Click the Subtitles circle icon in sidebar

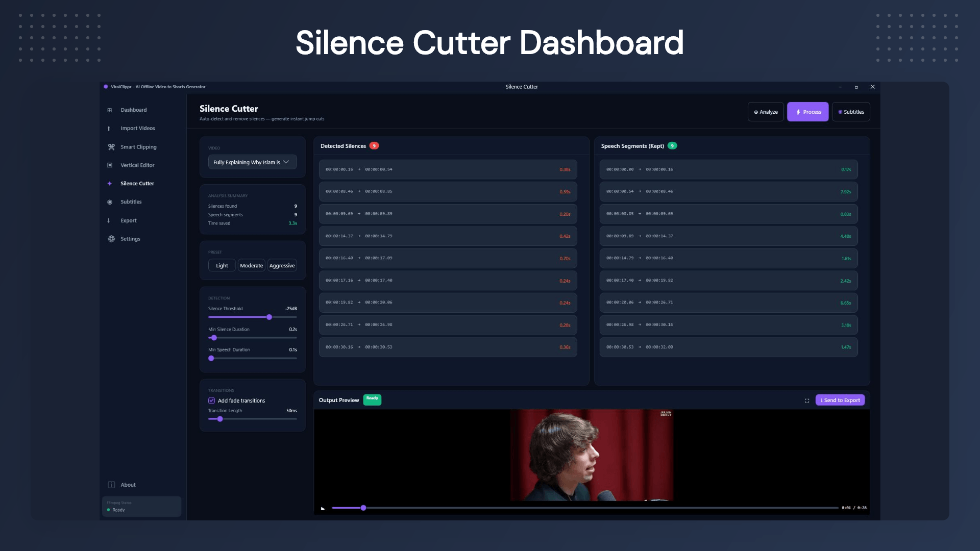coord(110,202)
